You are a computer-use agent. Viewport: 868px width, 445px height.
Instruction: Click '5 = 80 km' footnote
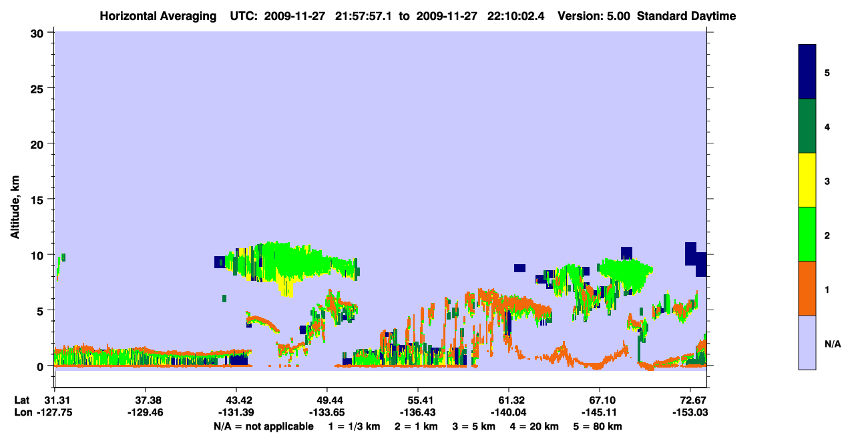point(599,426)
